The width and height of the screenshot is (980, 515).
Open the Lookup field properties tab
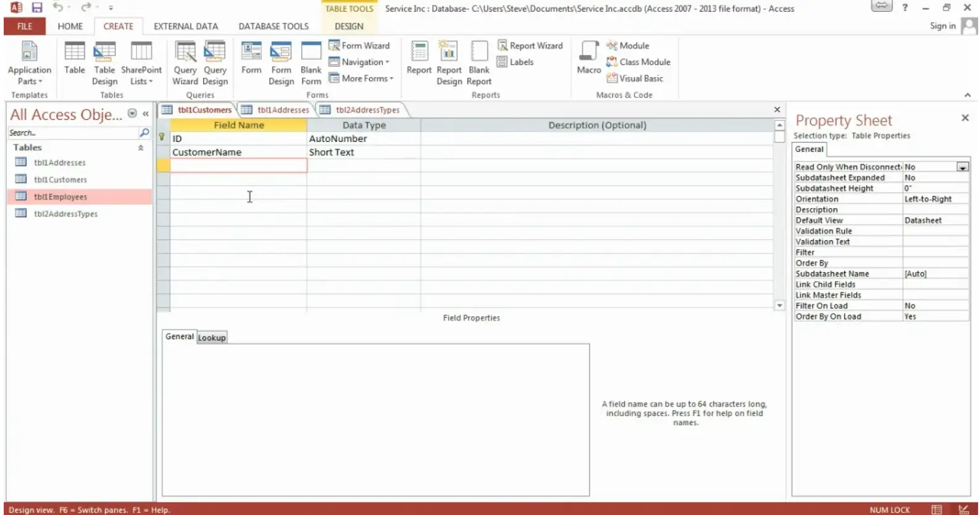[212, 338]
